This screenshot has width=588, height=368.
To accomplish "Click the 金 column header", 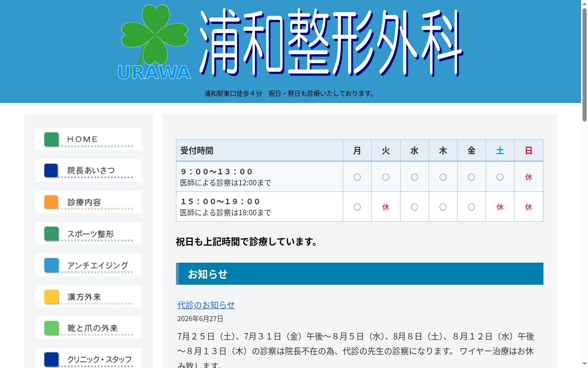I will pyautogui.click(x=471, y=150).
